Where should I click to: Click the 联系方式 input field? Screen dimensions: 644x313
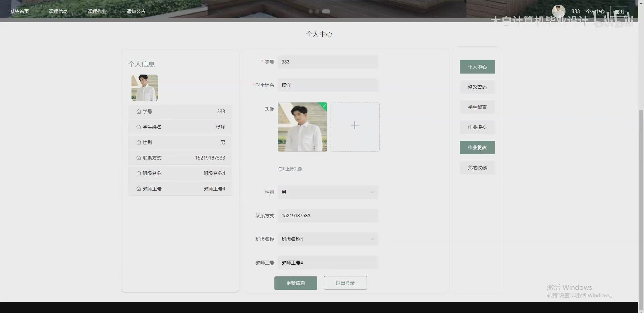click(x=328, y=216)
